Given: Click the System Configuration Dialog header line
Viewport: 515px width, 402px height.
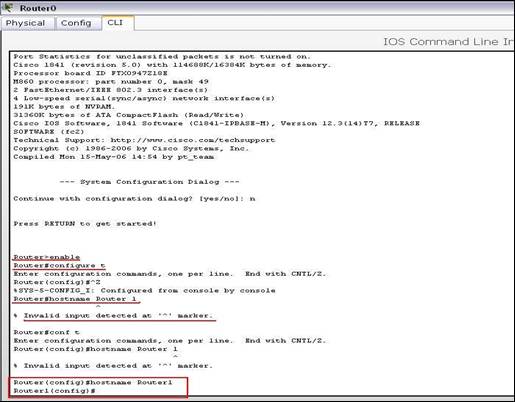Looking at the screenshot, I should click(149, 182).
